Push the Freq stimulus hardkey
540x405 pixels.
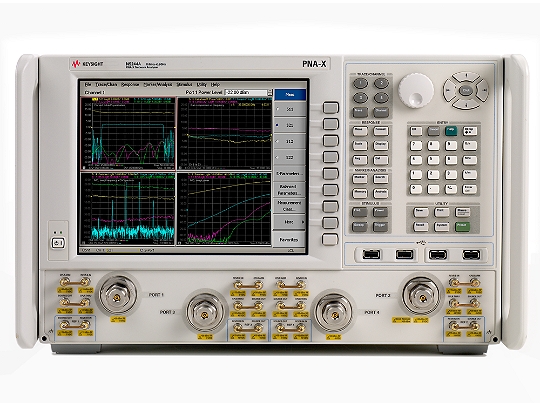point(360,212)
